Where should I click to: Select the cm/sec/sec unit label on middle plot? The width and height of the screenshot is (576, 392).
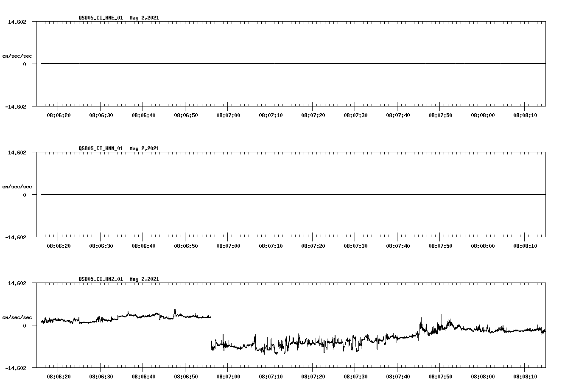pyautogui.click(x=17, y=186)
